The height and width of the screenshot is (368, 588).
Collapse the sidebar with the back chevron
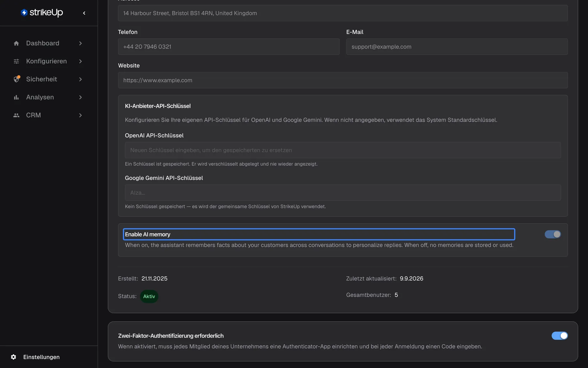[84, 13]
